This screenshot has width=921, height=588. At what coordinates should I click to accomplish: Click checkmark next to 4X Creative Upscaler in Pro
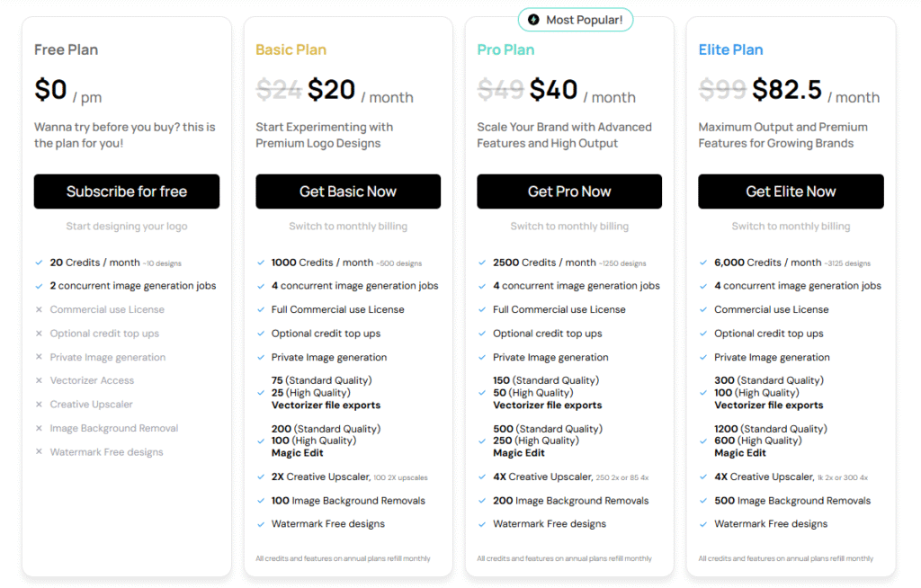click(x=481, y=477)
